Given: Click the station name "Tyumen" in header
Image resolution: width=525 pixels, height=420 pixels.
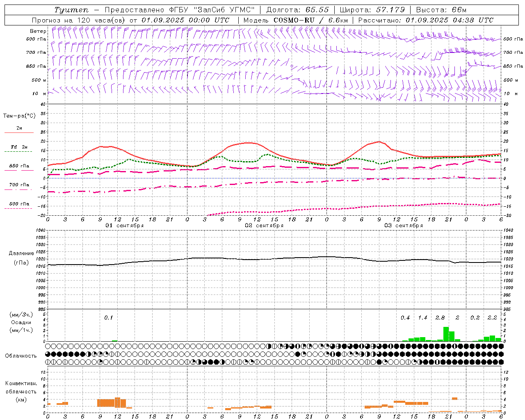Looking at the screenshot, I should (x=71, y=10).
